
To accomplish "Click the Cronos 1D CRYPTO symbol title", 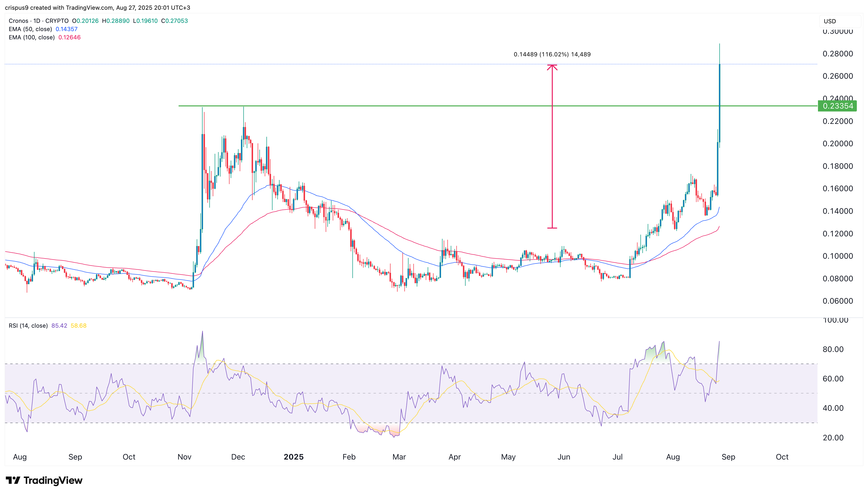I will click(38, 21).
